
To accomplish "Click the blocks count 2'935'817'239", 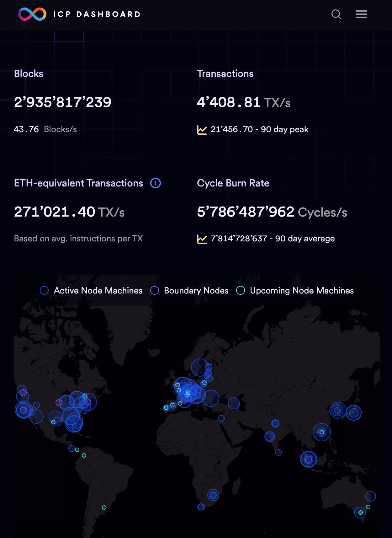I will click(x=63, y=102).
